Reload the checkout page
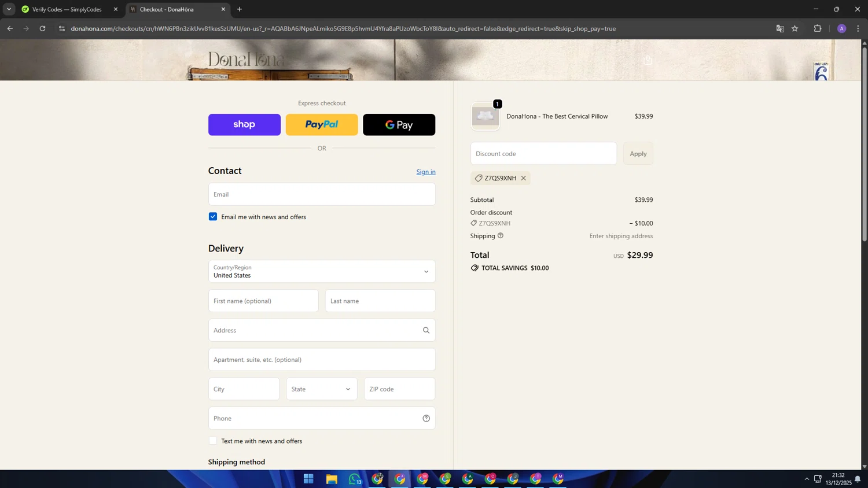 (42, 28)
